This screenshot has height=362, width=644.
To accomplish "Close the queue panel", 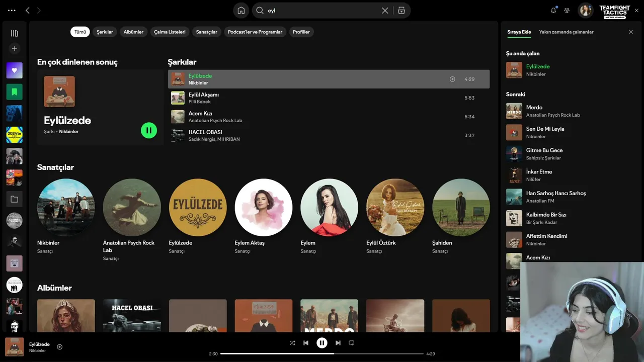I will click(x=631, y=32).
